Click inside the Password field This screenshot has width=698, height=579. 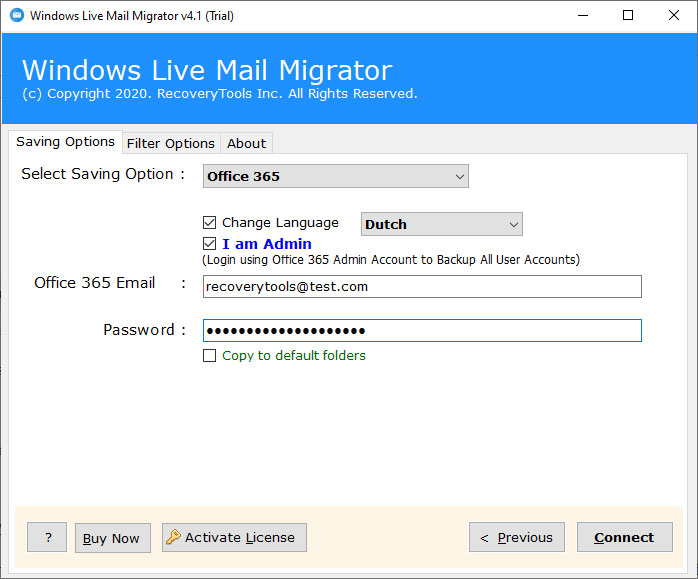pos(422,330)
